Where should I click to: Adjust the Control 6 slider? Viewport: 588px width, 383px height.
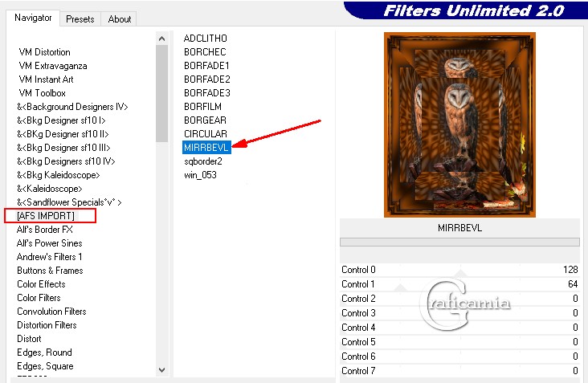[x=459, y=357]
